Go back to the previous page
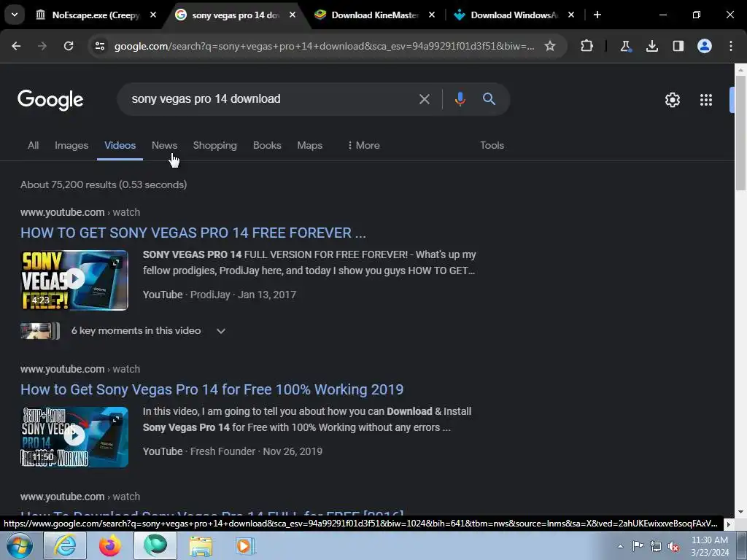The height and width of the screenshot is (560, 747). (16, 46)
